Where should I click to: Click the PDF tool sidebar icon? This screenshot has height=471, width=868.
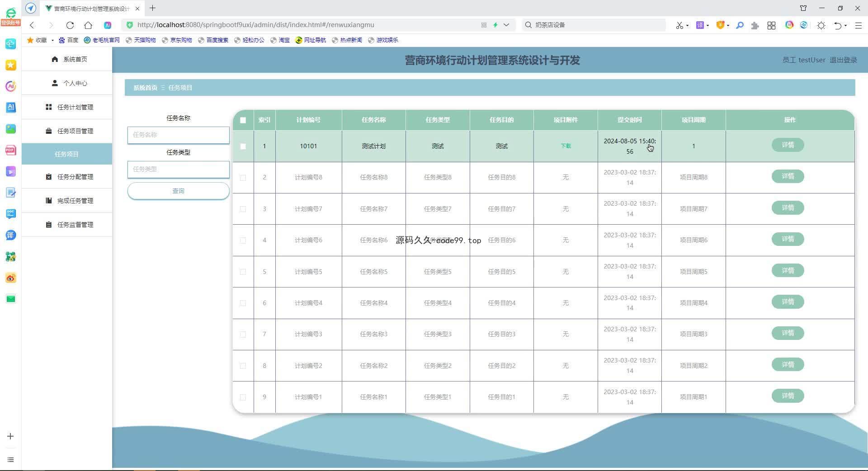pos(11,150)
